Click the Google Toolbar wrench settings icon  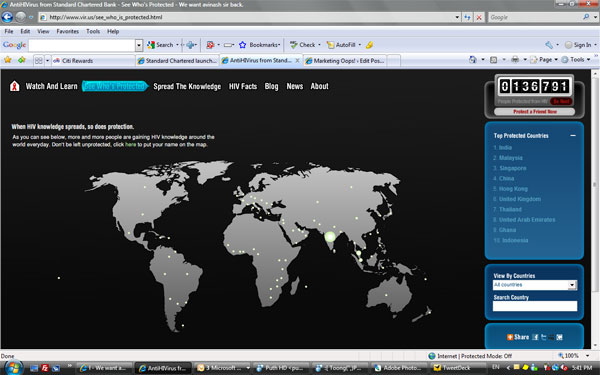point(549,45)
